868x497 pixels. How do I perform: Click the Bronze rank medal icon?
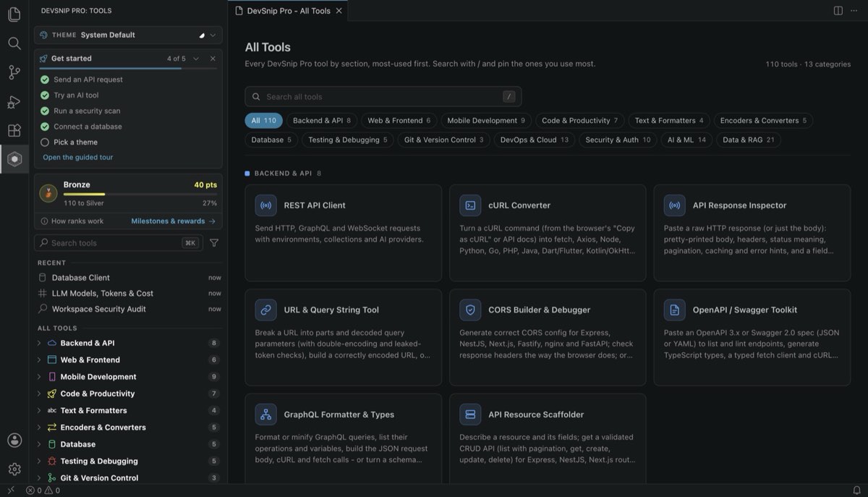[48, 192]
